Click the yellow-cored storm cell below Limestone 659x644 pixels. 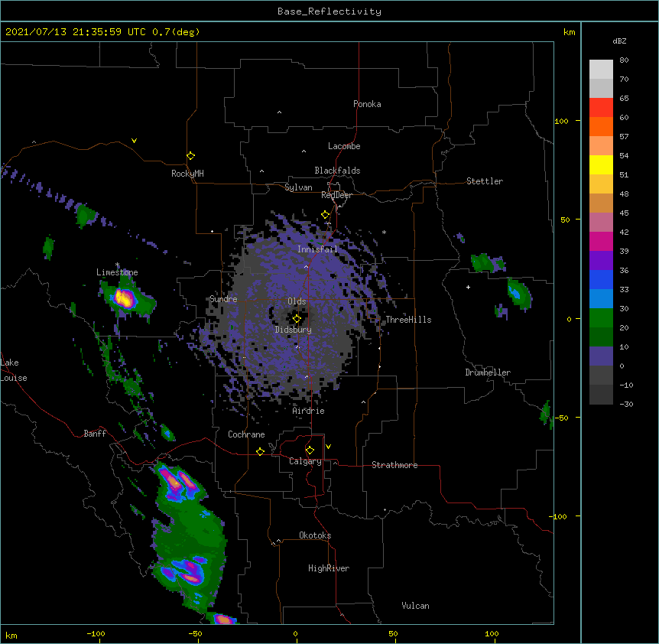click(x=125, y=298)
